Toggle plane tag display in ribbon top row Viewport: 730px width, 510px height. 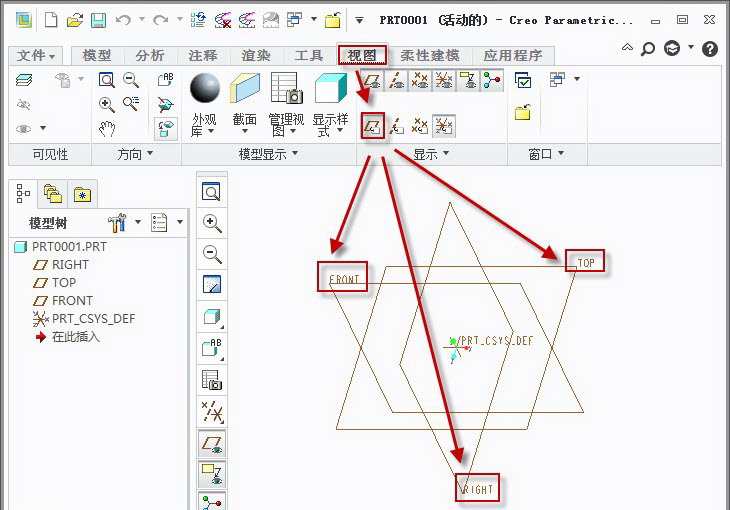point(372,81)
